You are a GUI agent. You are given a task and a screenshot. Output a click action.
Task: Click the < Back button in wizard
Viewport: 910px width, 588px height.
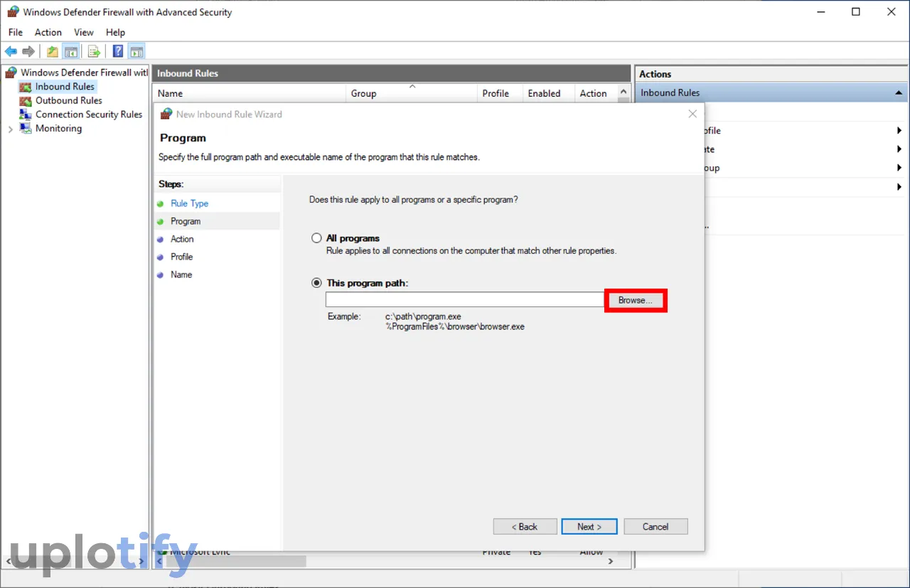[525, 527]
